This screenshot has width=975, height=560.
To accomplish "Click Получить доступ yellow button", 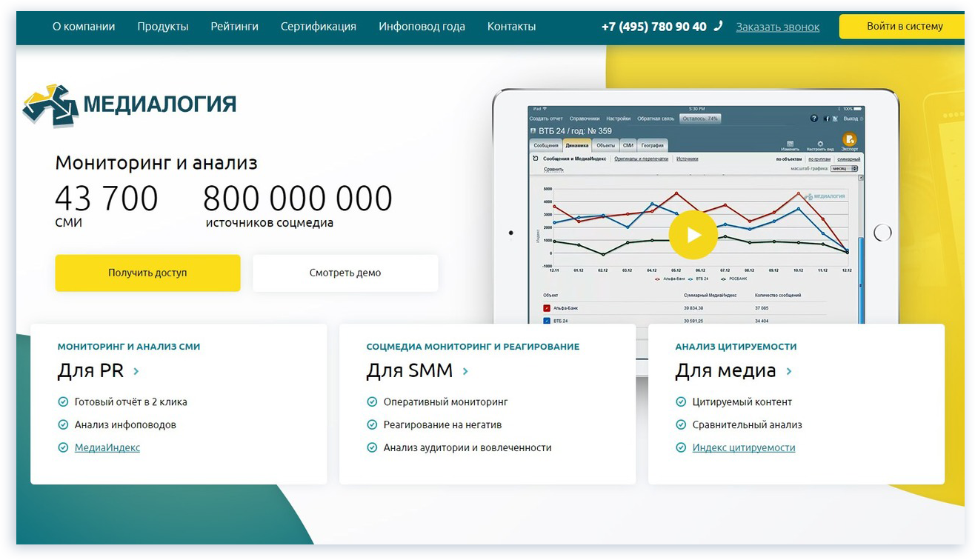I will click(x=147, y=273).
